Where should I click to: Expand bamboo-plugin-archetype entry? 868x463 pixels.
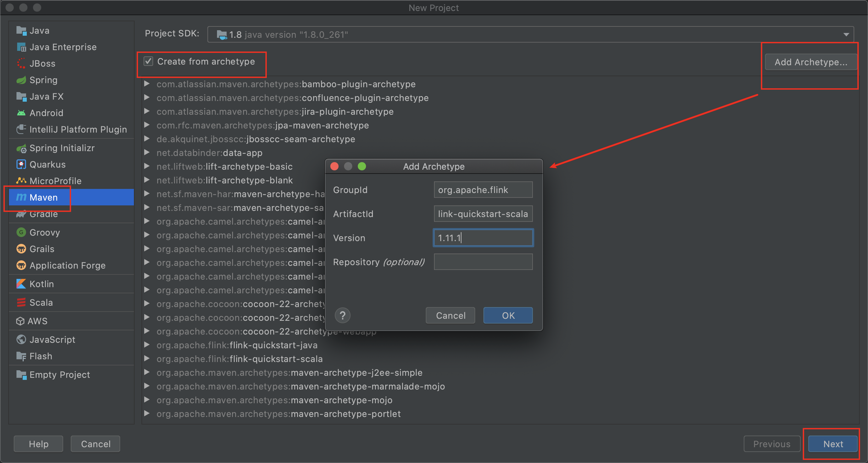click(147, 84)
